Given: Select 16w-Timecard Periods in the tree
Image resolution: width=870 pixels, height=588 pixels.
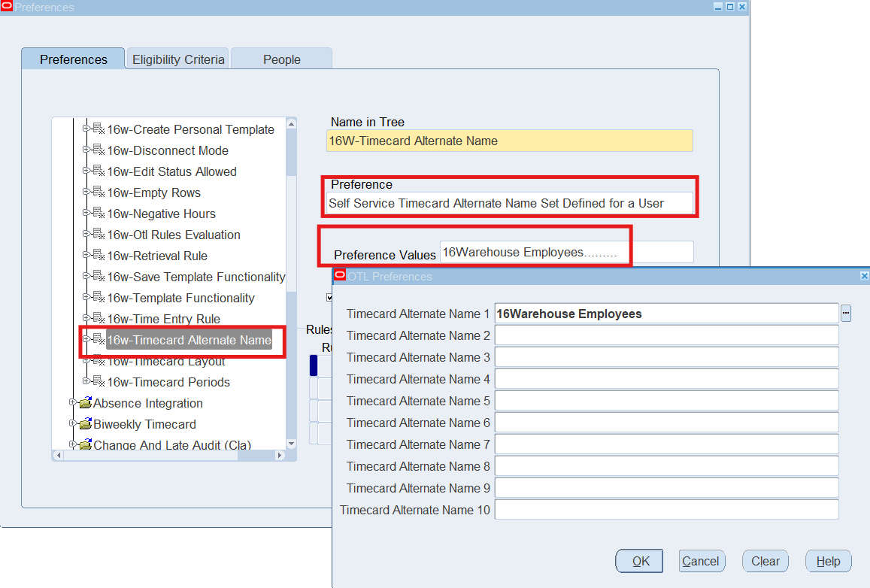Looking at the screenshot, I should [168, 382].
